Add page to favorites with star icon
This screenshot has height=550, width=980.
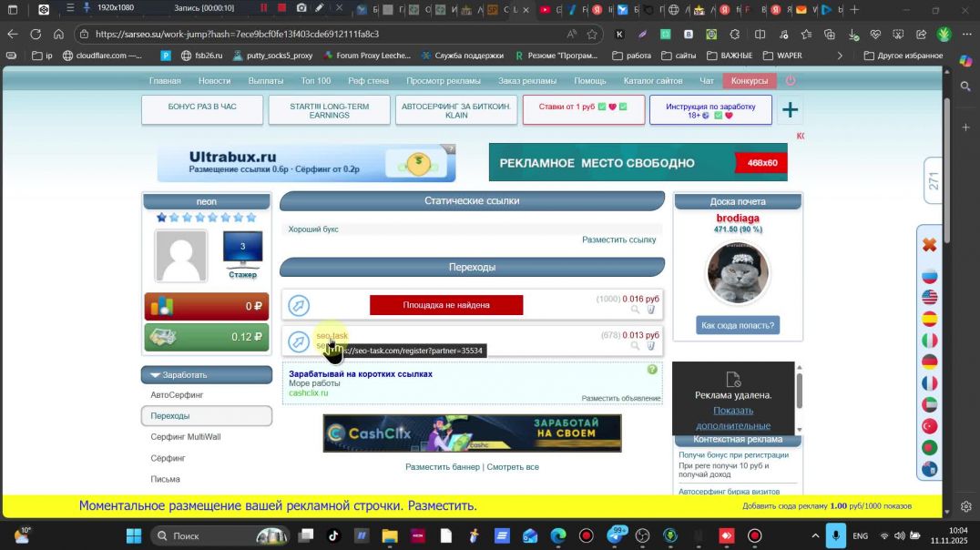(x=592, y=34)
